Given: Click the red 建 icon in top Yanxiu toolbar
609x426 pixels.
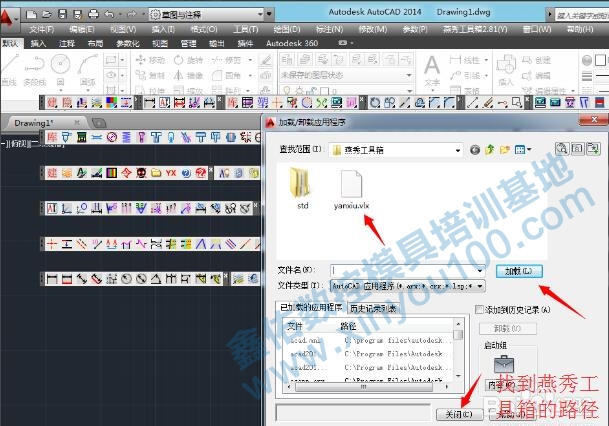Looking at the screenshot, I should (x=52, y=103).
